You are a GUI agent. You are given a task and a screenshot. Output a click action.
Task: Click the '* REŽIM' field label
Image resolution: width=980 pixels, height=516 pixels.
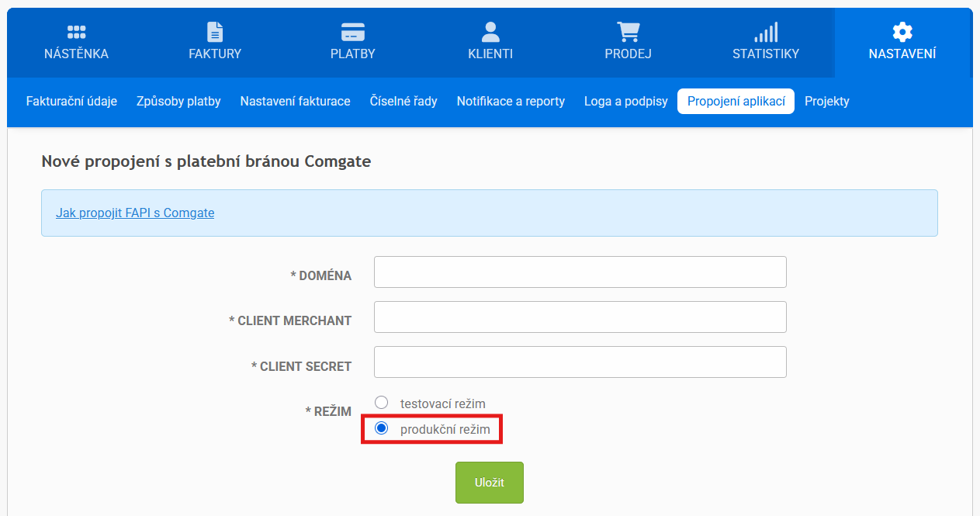point(328,412)
